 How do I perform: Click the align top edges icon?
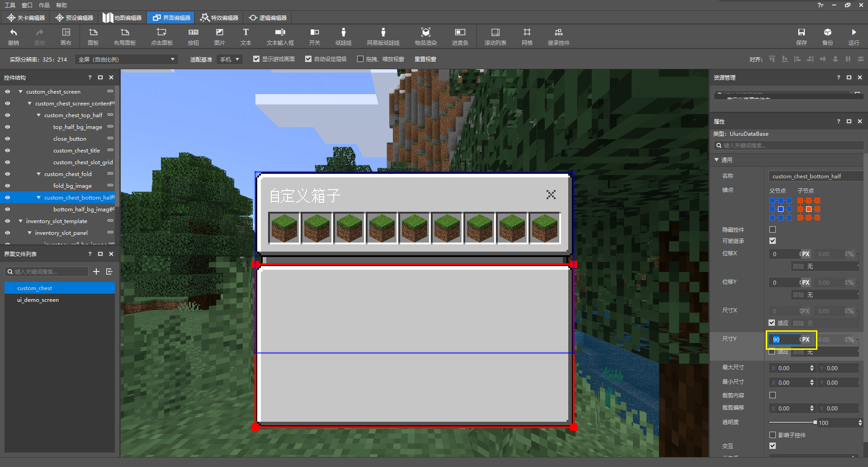click(x=772, y=59)
